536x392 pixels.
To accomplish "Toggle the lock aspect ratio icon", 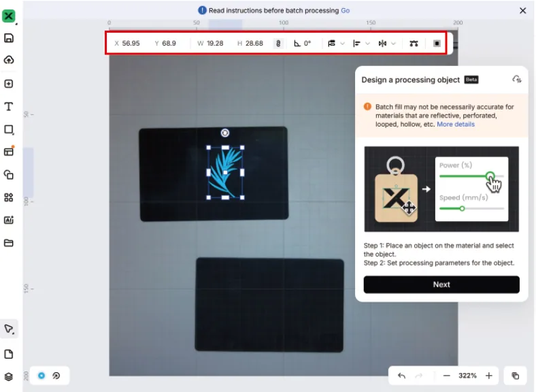I will tap(278, 44).
